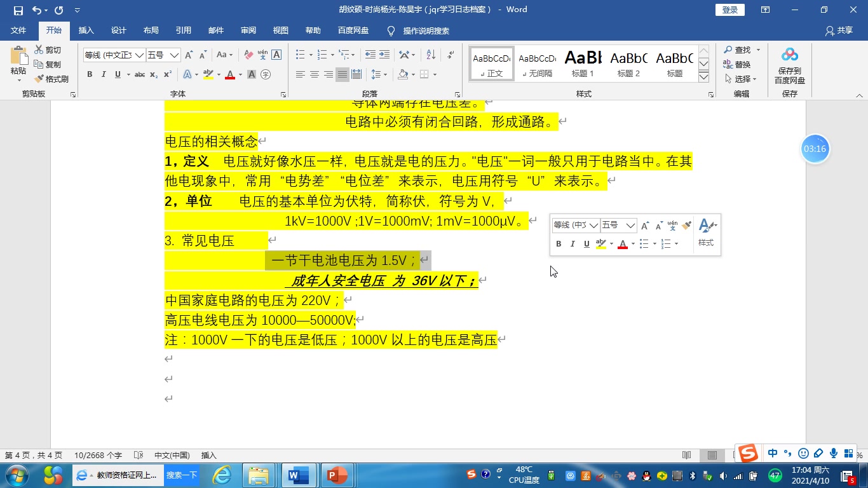868x488 pixels.
Task: Apply the red font color in ribbon
Action: 230,74
